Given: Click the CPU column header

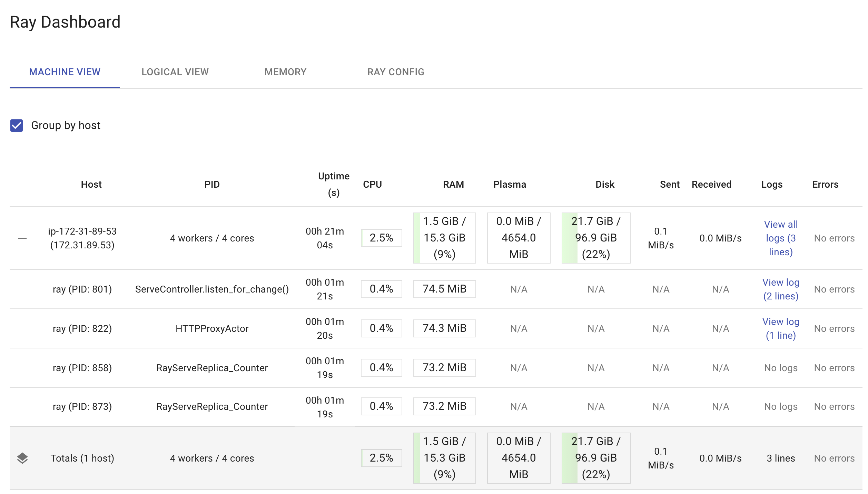Looking at the screenshot, I should [x=372, y=184].
